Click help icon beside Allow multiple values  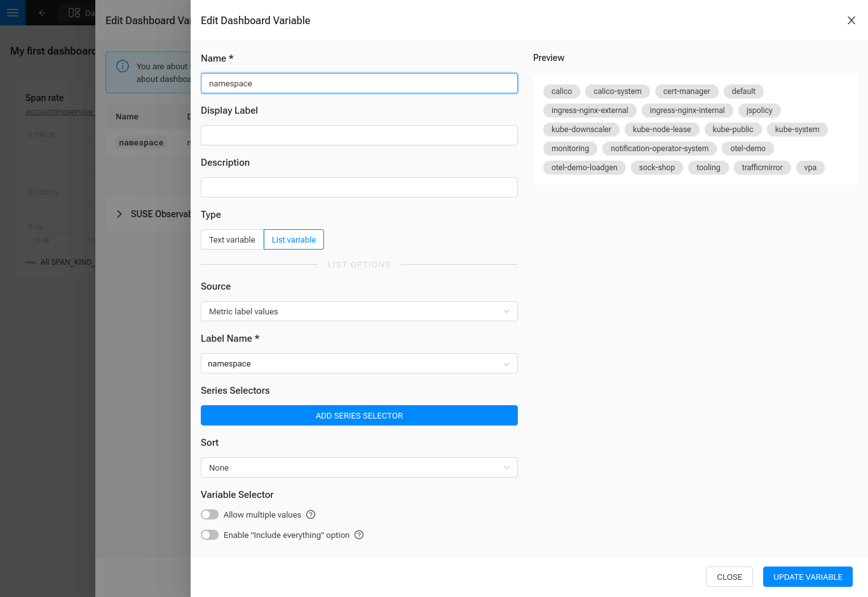(x=311, y=514)
